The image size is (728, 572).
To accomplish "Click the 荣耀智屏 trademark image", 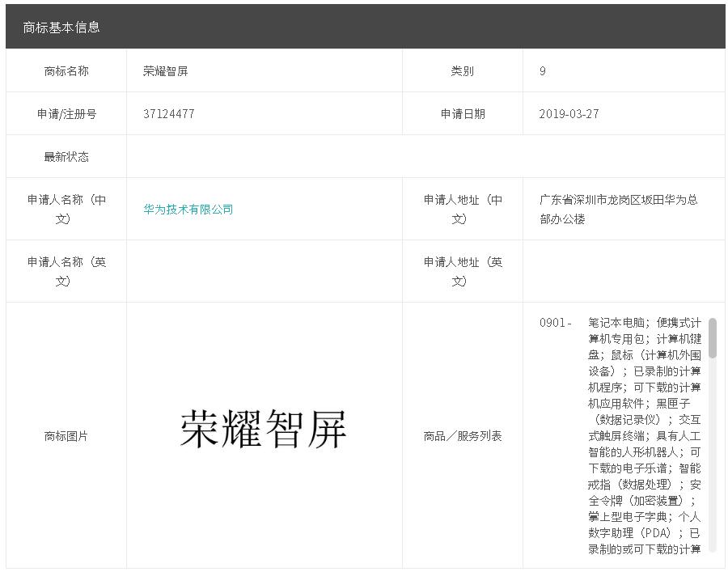I will tap(264, 430).
